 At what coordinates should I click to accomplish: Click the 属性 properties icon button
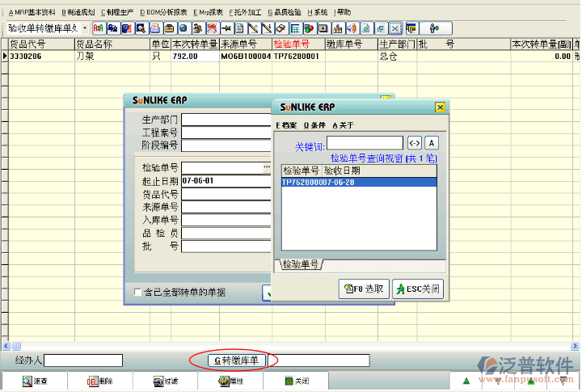pos(230,381)
